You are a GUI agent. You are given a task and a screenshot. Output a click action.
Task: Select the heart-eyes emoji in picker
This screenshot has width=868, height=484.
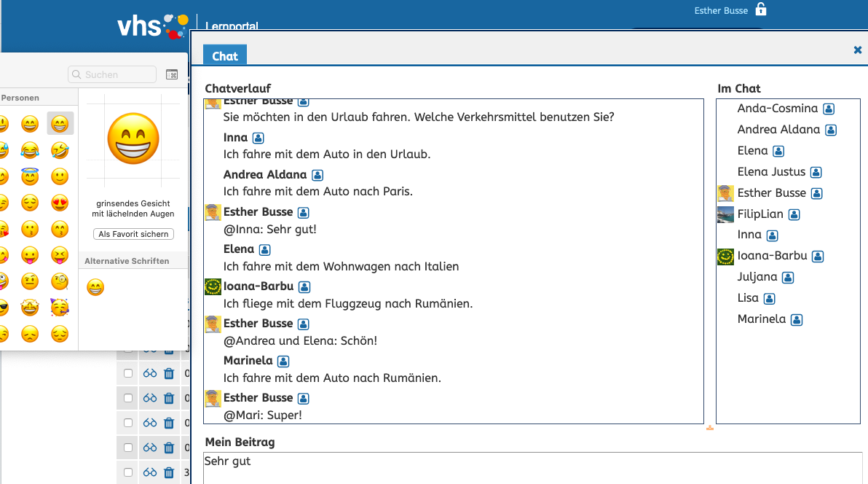tap(60, 203)
